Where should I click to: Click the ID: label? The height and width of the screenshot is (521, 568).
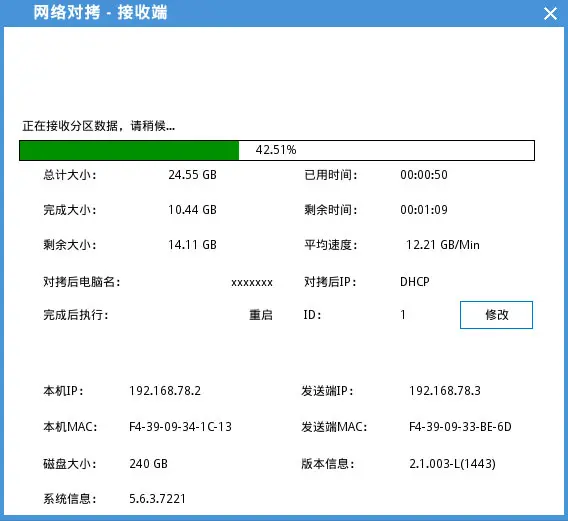tap(312, 315)
